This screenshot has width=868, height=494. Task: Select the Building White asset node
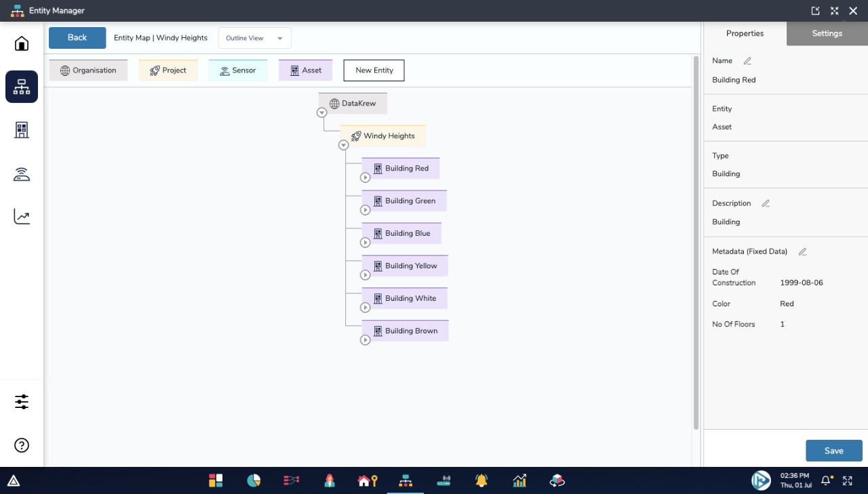pyautogui.click(x=405, y=299)
